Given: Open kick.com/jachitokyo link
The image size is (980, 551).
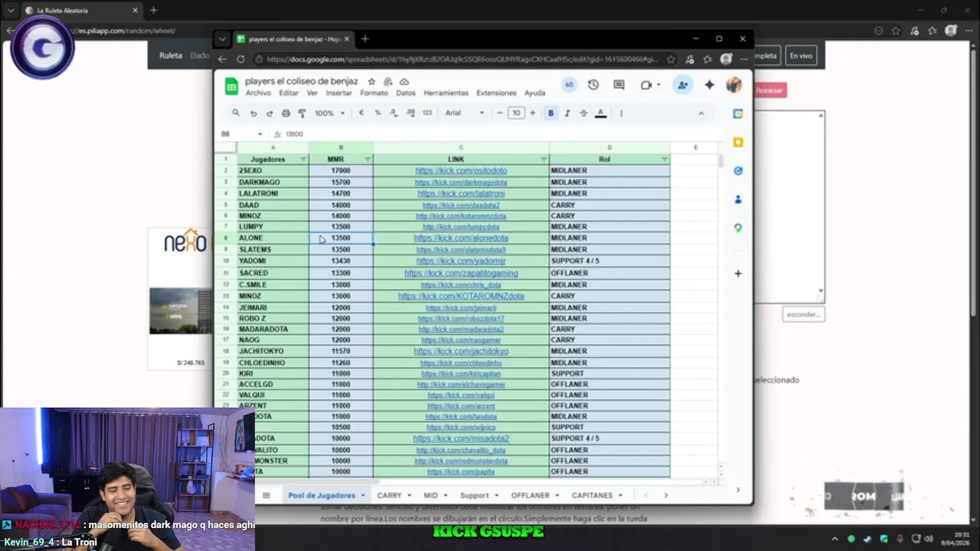Looking at the screenshot, I should 461,351.
